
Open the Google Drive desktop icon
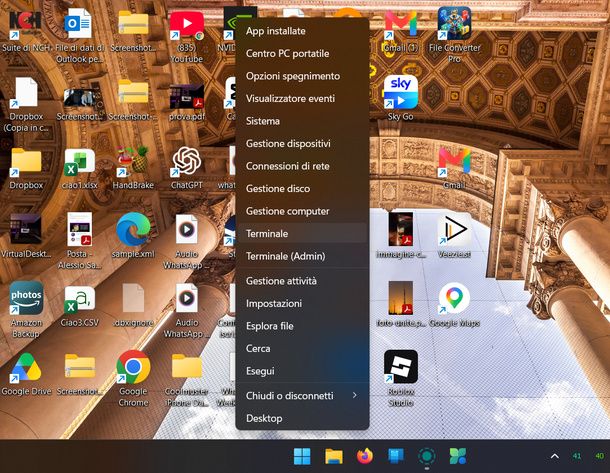coord(26,367)
